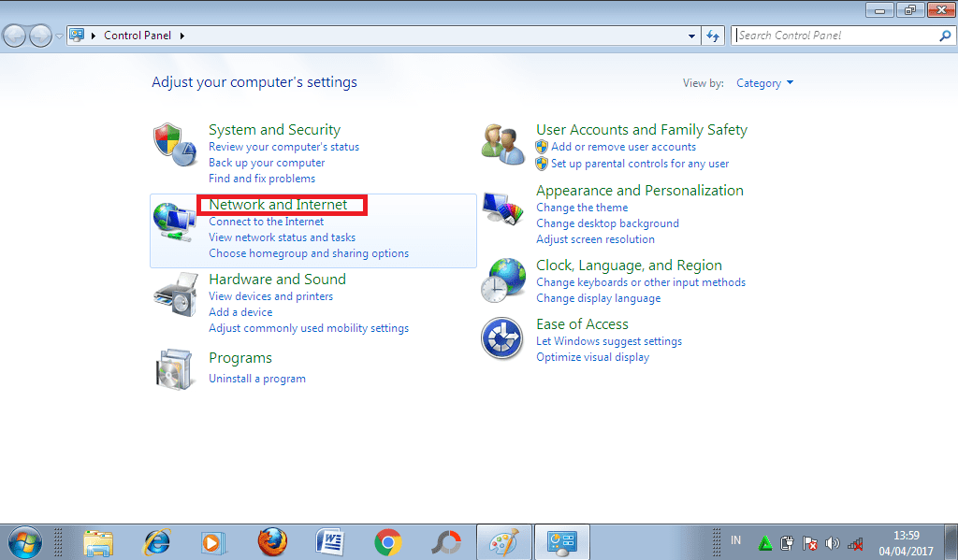The width and height of the screenshot is (958, 560).
Task: Open the recent pages dropdown arrow
Action: (x=59, y=36)
